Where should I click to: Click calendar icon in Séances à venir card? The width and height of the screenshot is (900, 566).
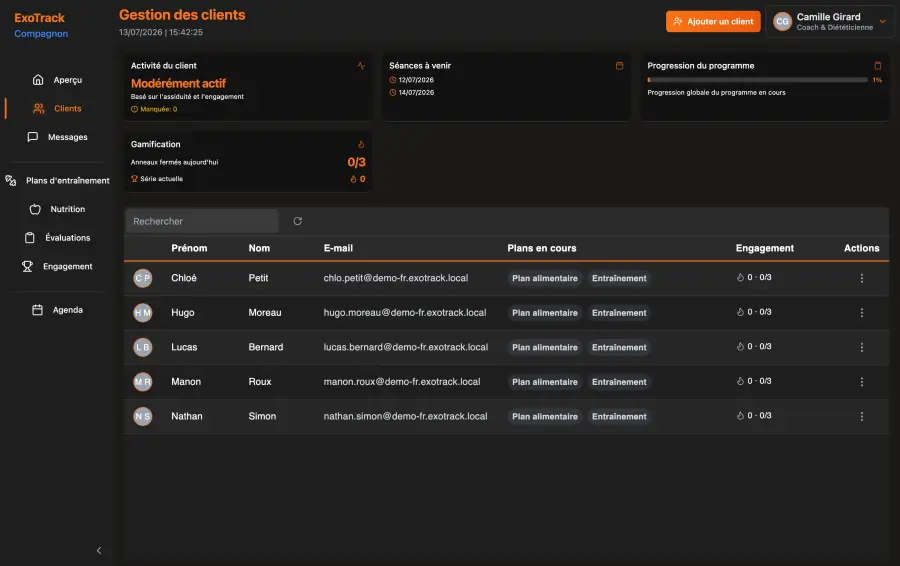[x=619, y=65]
